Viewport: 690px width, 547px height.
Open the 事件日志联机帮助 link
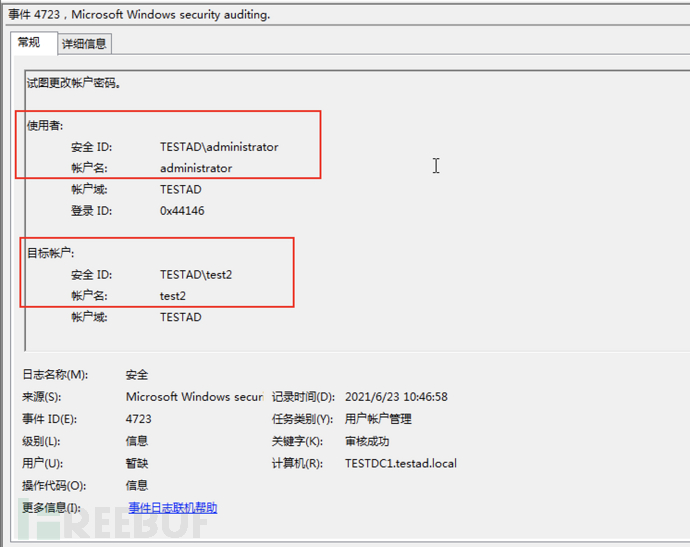173,507
